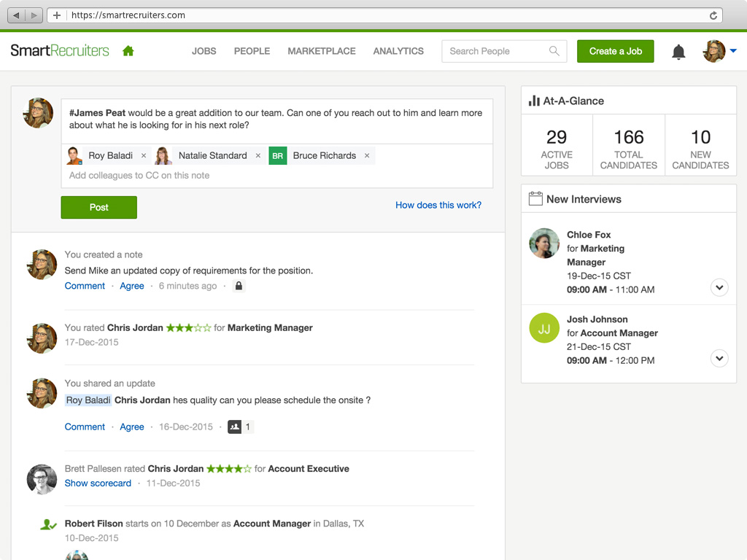Remove Natalie Standard from CC list

[258, 156]
